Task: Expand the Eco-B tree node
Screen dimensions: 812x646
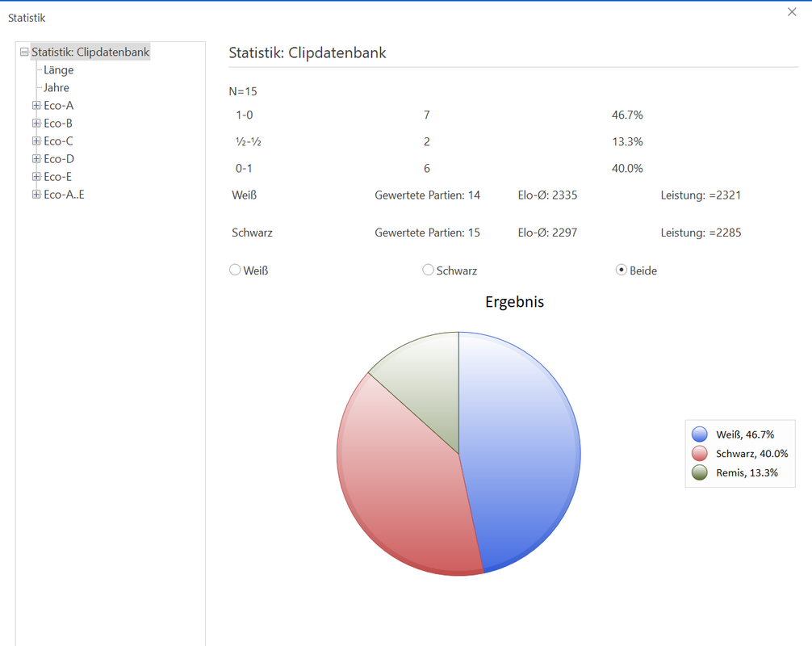Action: [36, 124]
